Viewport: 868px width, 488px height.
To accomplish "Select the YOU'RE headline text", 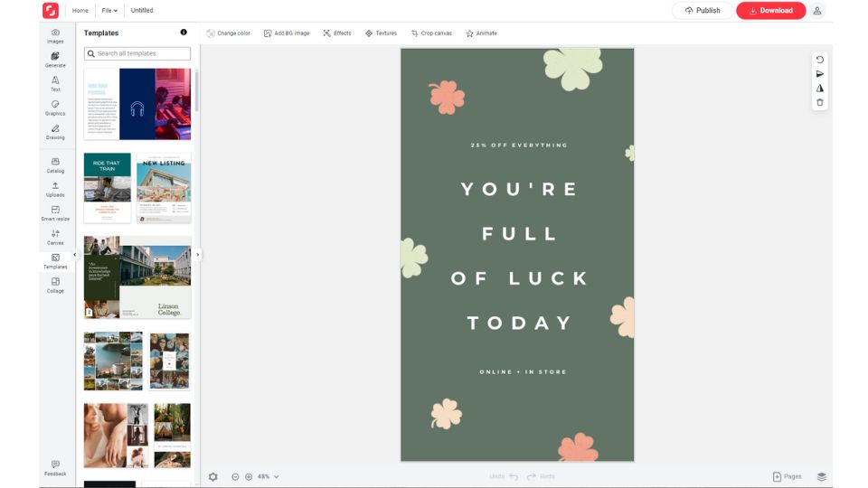I will [519, 189].
